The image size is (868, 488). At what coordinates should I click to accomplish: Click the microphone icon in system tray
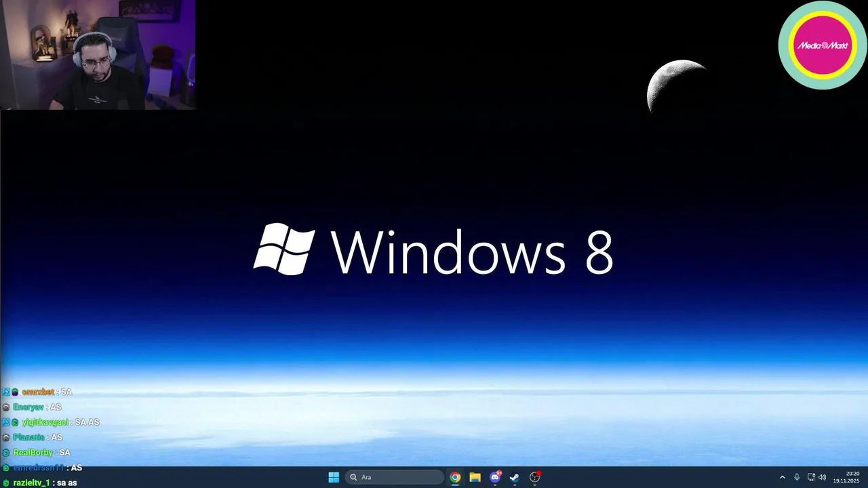pyautogui.click(x=797, y=477)
